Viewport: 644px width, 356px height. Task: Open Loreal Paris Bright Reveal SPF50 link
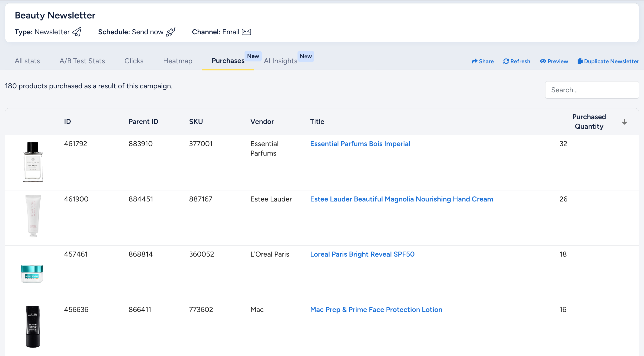[x=362, y=254]
